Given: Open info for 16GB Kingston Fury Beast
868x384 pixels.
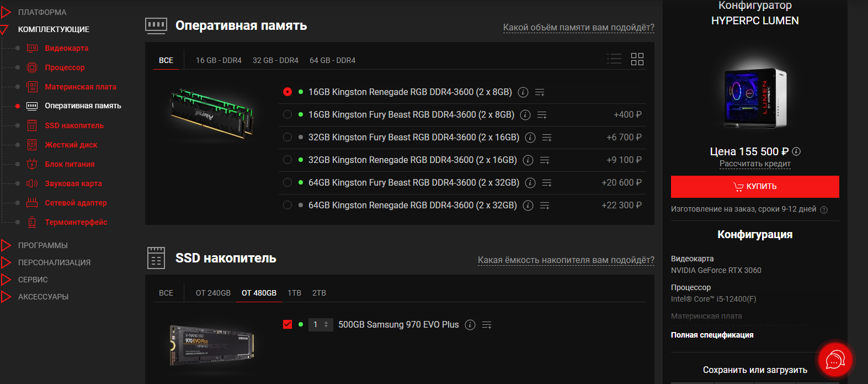Looking at the screenshot, I should (x=525, y=115).
